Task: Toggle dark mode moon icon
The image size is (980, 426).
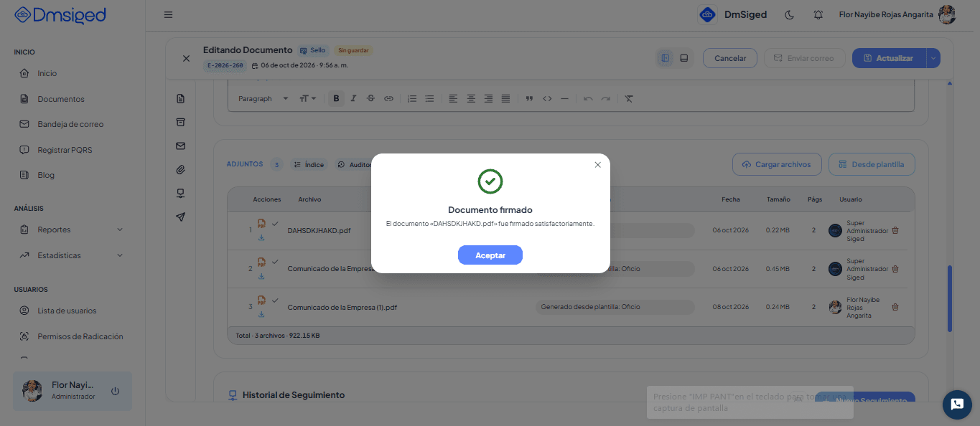Action: (790, 14)
